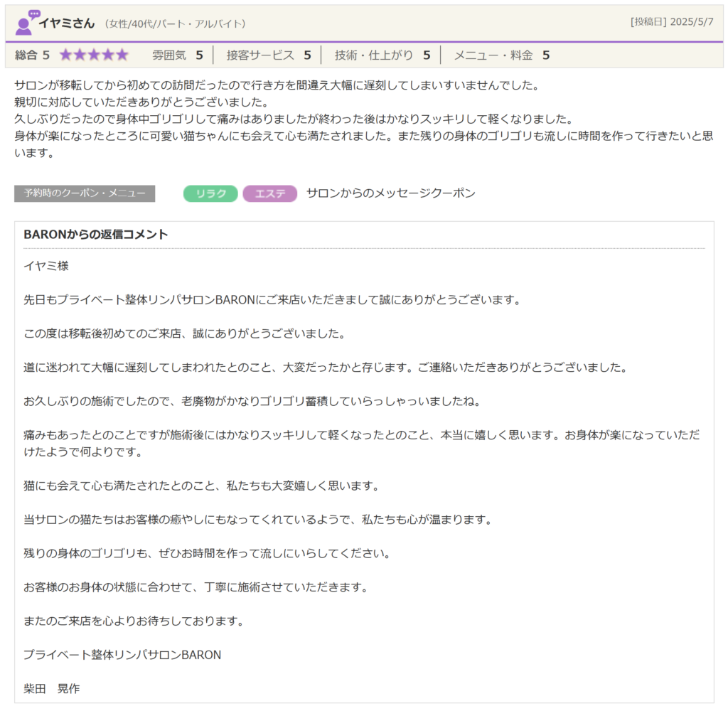Screen dimensions: 728x706
Task: Click the purple エステ tag badge
Action: (269, 193)
